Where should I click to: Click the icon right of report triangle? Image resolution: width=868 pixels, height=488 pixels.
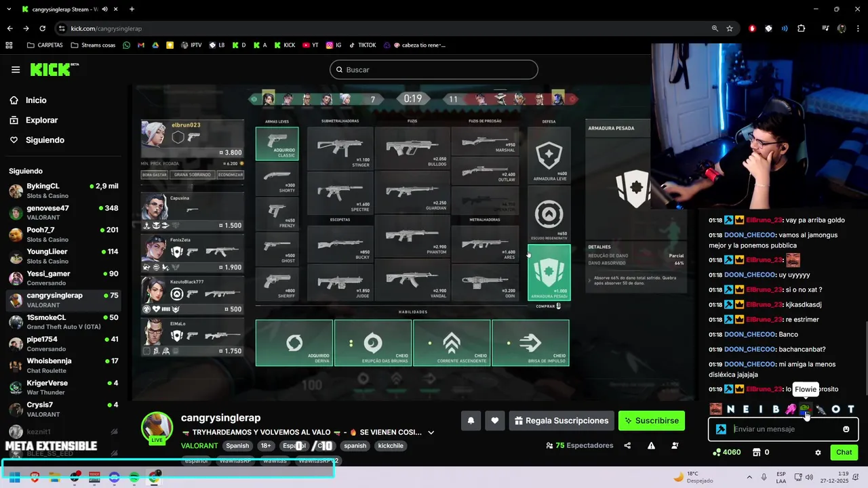click(675, 446)
